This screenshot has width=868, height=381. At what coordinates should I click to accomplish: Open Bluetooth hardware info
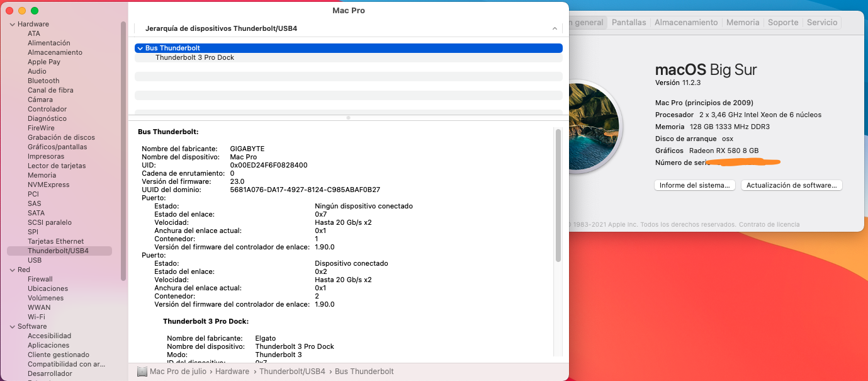pos(43,81)
